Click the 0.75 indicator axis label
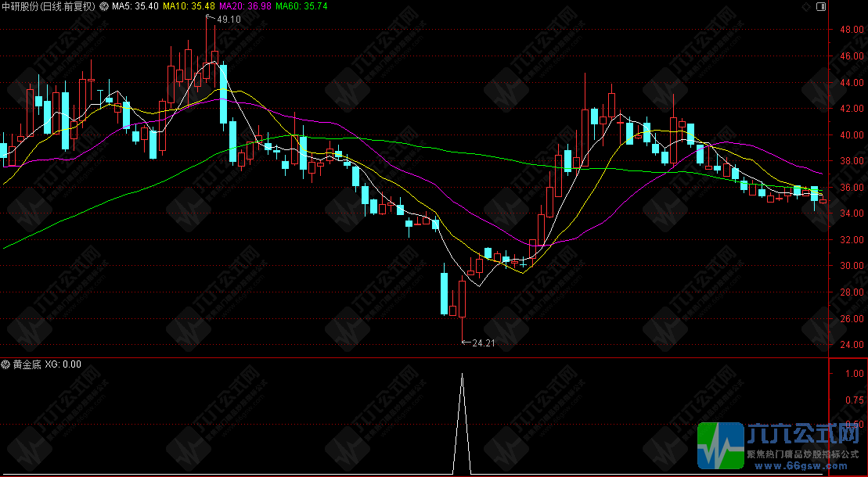 (x=855, y=400)
